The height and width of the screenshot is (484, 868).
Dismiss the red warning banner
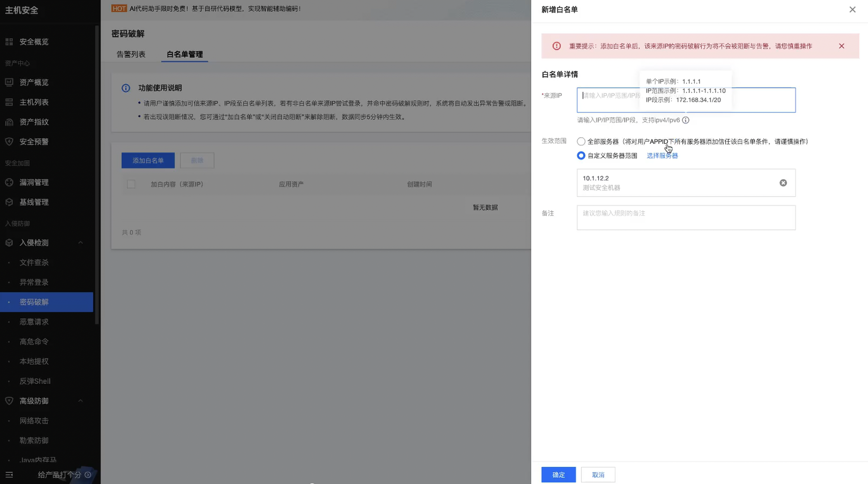(841, 46)
